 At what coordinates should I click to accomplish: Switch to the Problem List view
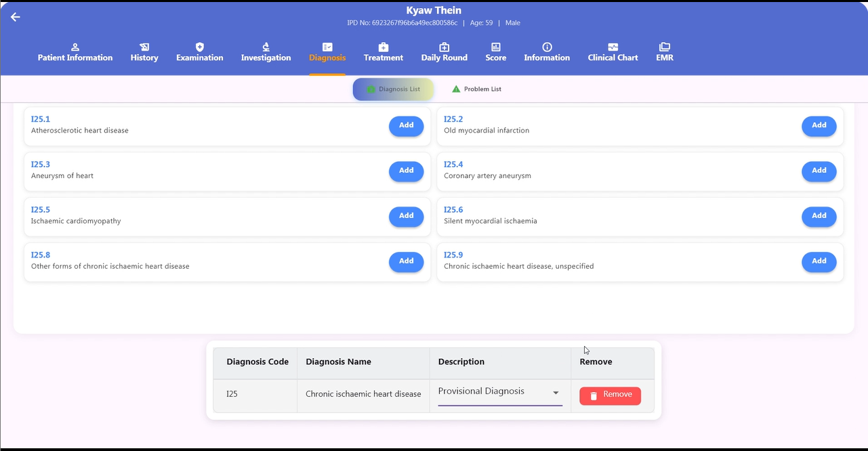pos(476,89)
